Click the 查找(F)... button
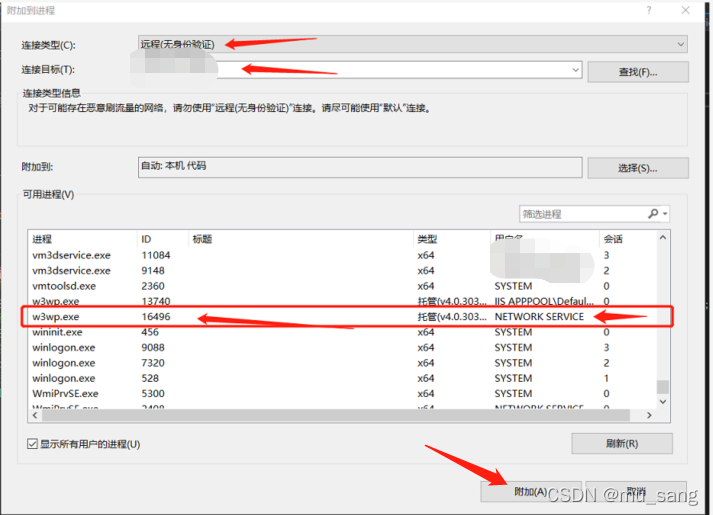 click(x=638, y=72)
